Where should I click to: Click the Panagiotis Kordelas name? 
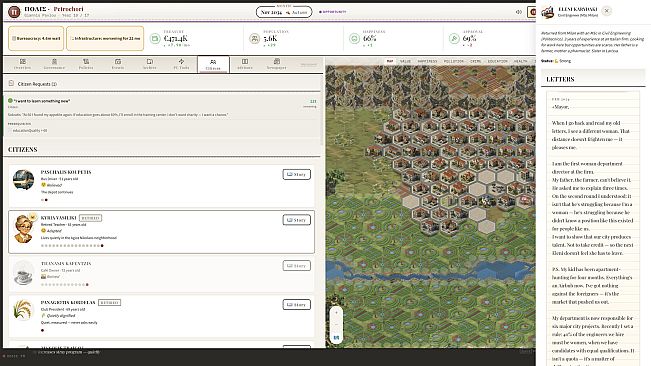68,302
